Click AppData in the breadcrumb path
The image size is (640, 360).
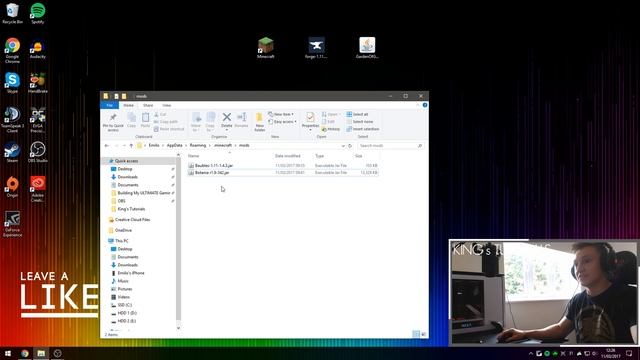point(174,146)
